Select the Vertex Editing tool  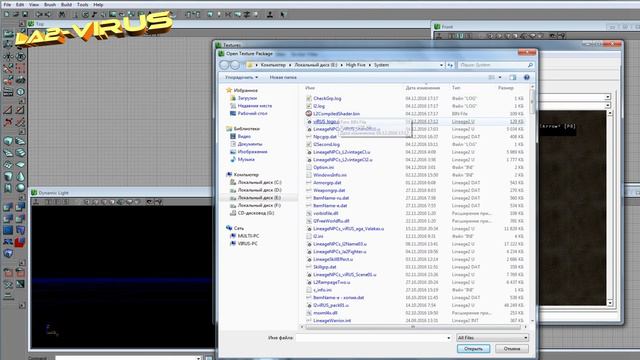20,33
